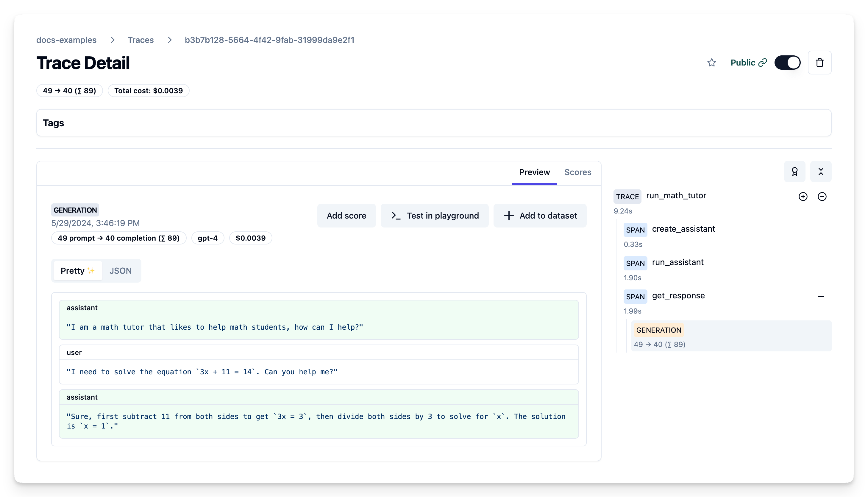Open annotation scoring via the award icon
Viewport: 868px width, 497px height.
point(795,172)
